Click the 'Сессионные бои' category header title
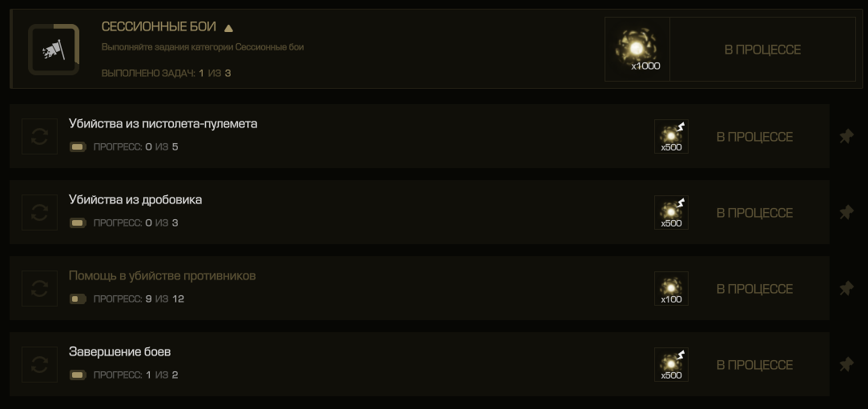 click(159, 27)
